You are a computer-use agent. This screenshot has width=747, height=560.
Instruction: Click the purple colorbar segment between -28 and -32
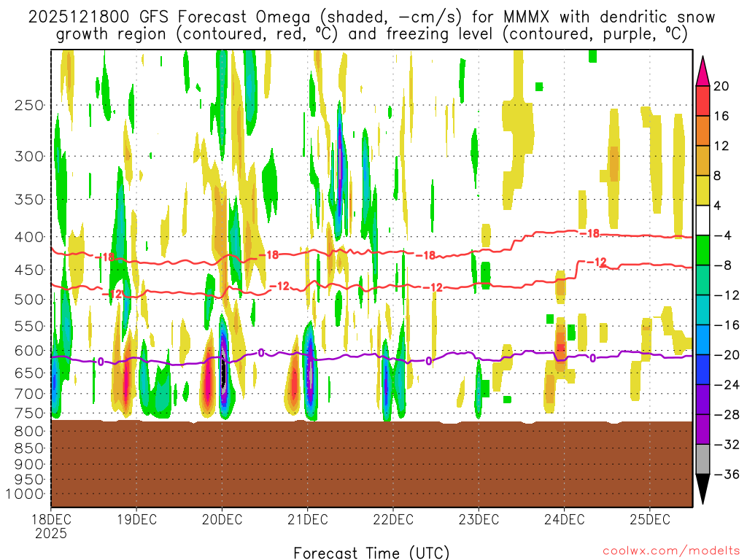coord(704,429)
